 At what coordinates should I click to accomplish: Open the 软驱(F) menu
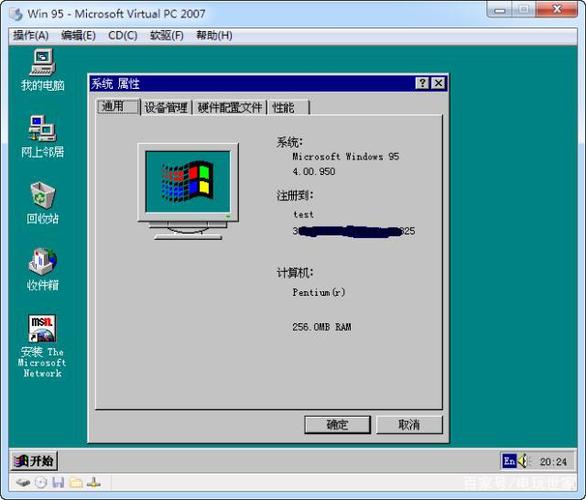167,36
